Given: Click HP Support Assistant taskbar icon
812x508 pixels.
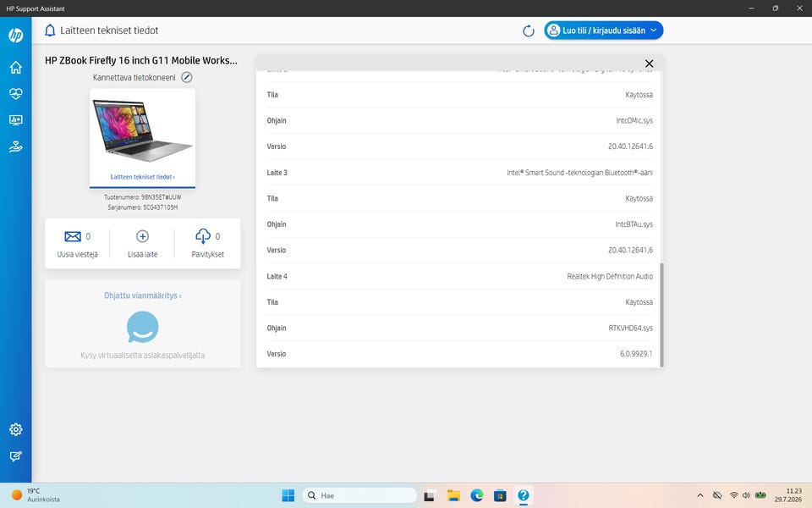Looking at the screenshot, I should click(x=523, y=495).
